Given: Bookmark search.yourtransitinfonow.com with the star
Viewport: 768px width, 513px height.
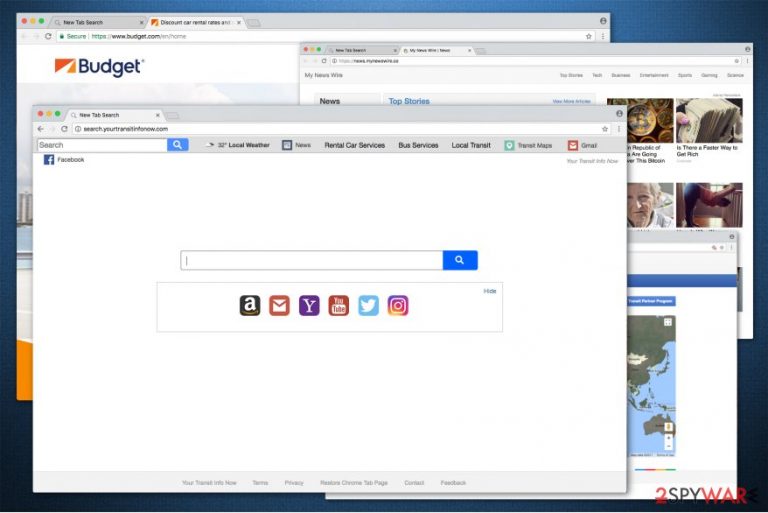Looking at the screenshot, I should click(x=605, y=129).
